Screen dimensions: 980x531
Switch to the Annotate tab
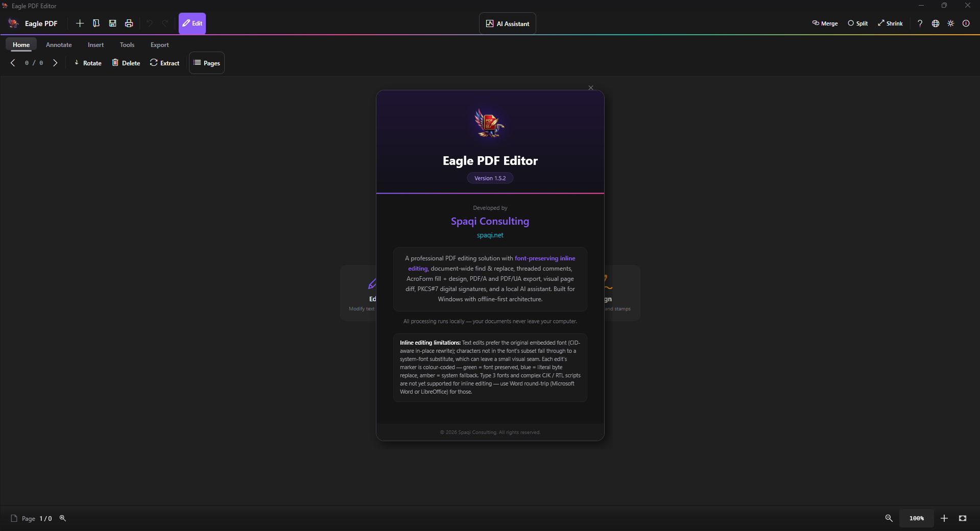pos(59,45)
